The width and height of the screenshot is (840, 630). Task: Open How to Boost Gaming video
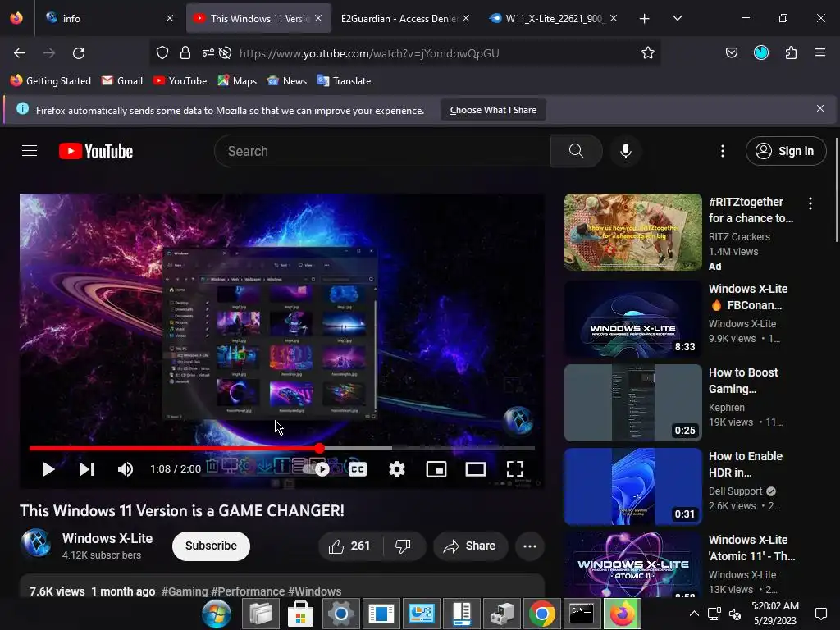[632, 403]
